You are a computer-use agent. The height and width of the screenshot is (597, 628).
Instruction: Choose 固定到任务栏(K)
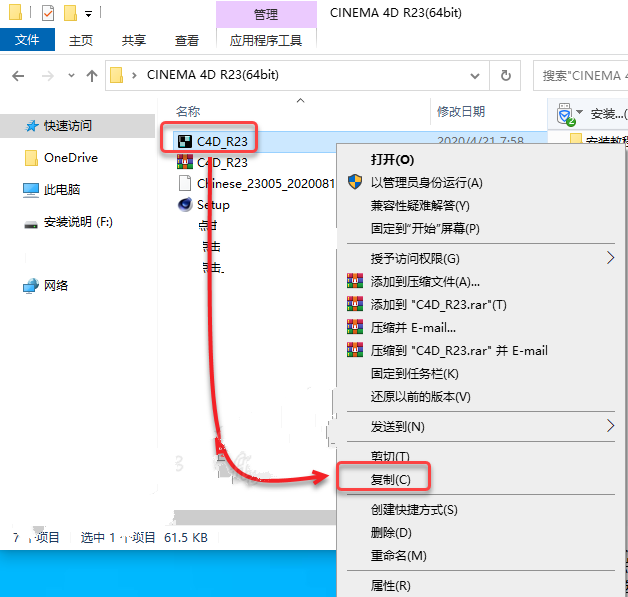tap(415, 374)
